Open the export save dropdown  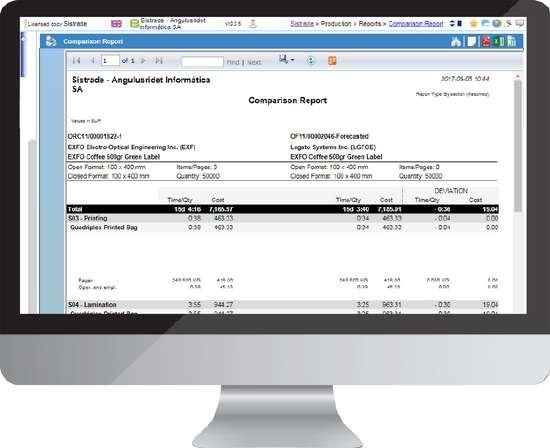(287, 60)
